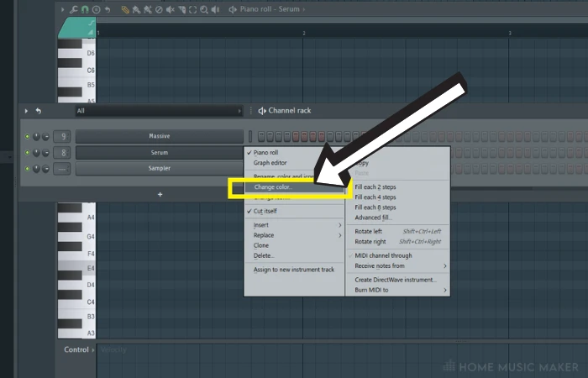
Task: Click the Control label in the event lane
Action: pos(76,350)
